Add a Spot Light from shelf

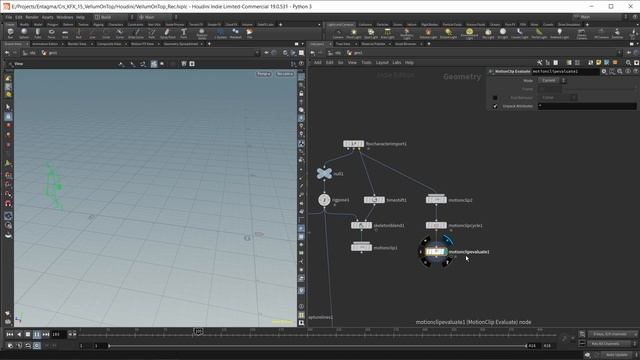[x=371, y=33]
